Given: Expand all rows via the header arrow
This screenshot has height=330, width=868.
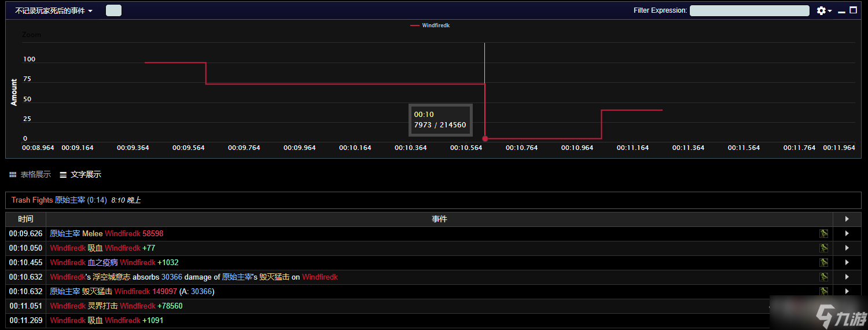Looking at the screenshot, I should pos(847,219).
